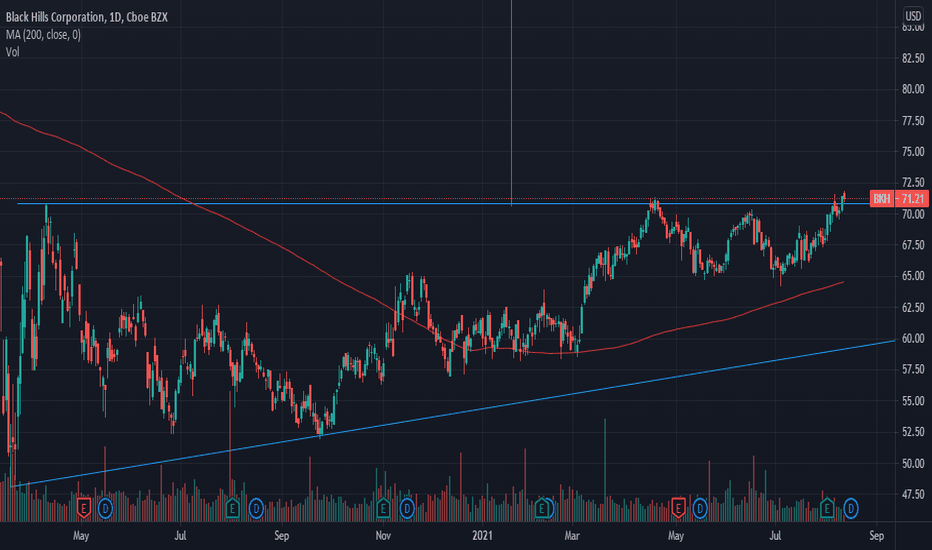
Task: Open the green earnings E marker between Jul and Sep 2021
Action: [827, 508]
